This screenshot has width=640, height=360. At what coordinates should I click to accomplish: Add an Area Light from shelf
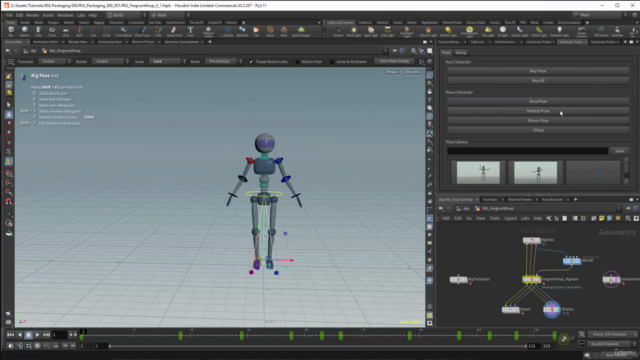[387, 32]
